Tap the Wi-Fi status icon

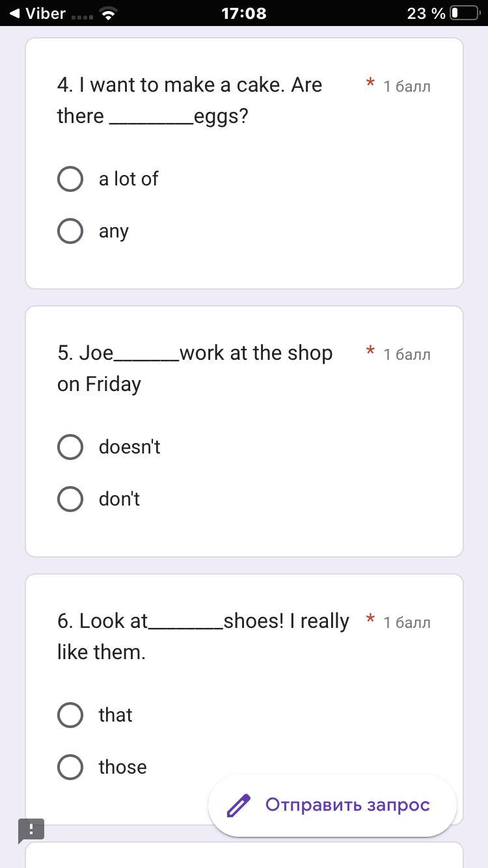click(109, 14)
